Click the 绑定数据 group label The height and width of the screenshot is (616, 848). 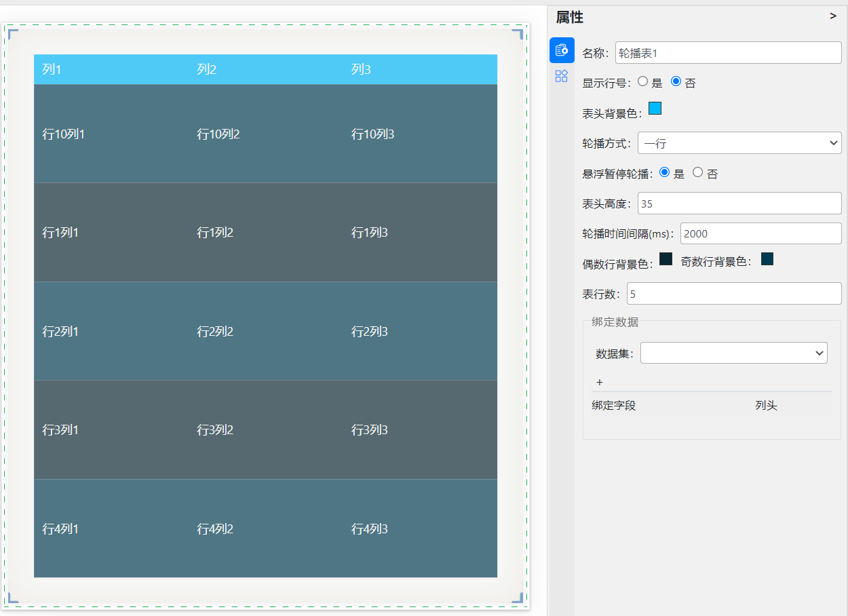click(615, 322)
